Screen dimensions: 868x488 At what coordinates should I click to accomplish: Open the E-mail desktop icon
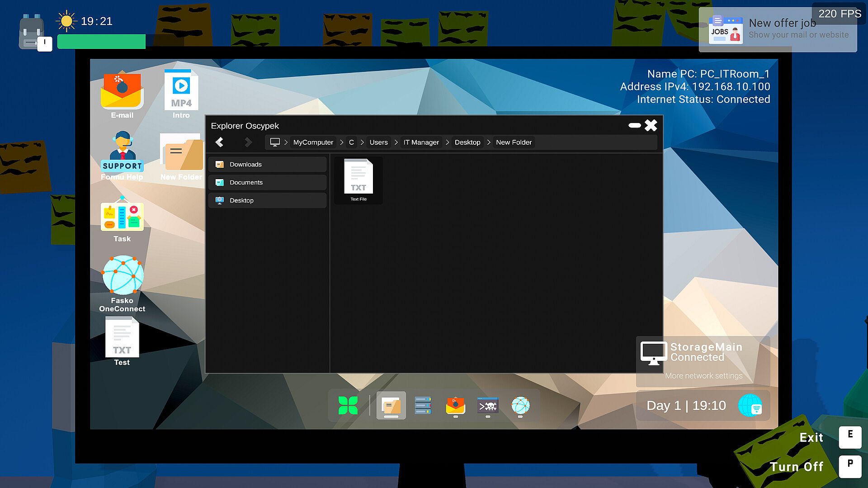pos(122,93)
